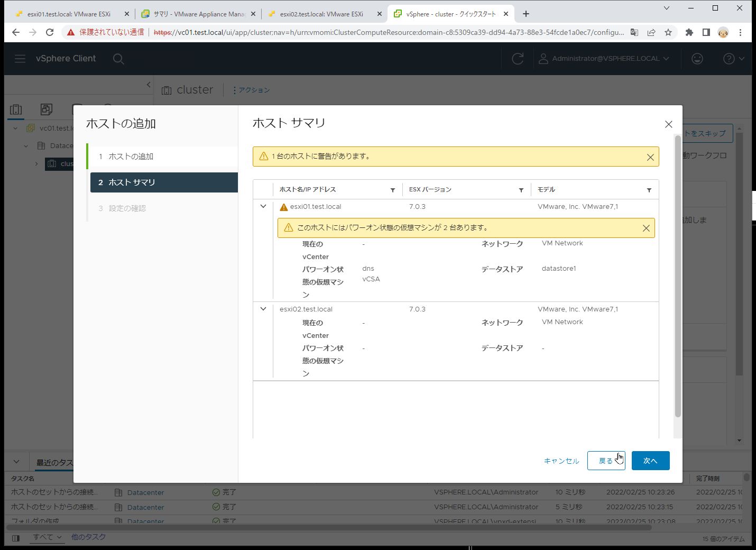
Task: Collapse the recent tasks panel
Action: pyautogui.click(x=16, y=462)
